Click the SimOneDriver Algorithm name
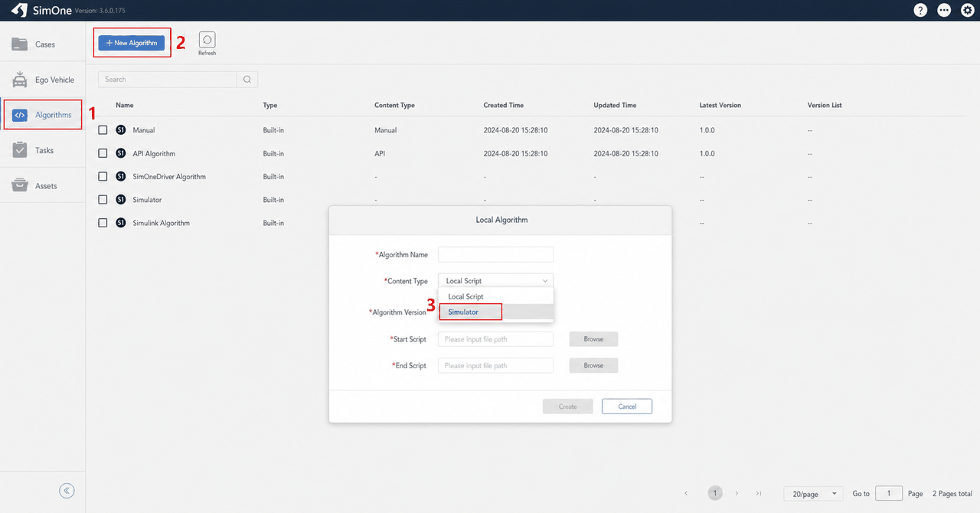980x513 pixels. (169, 176)
